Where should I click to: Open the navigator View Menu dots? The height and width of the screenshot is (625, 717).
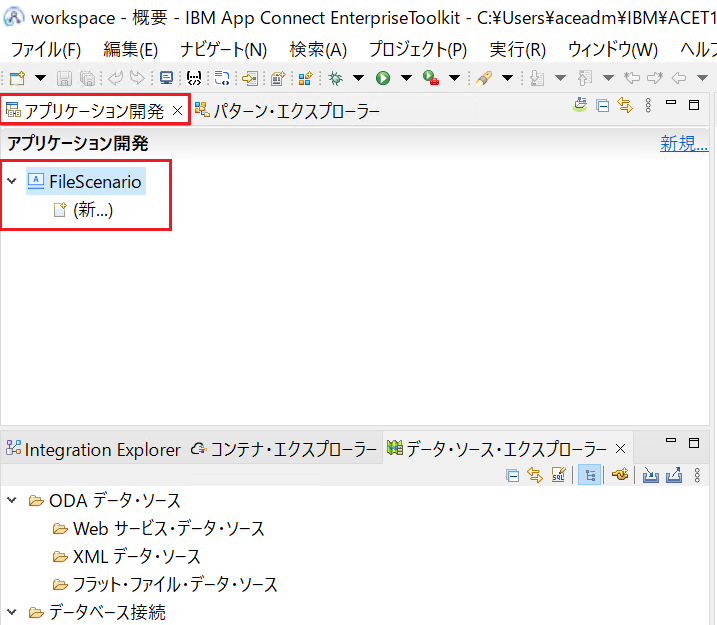[648, 106]
